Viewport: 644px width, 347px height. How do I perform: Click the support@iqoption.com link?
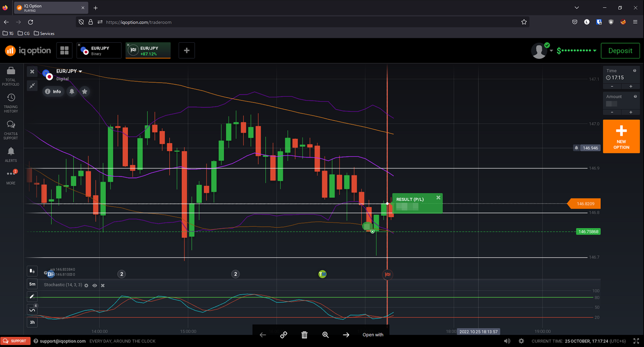62,341
